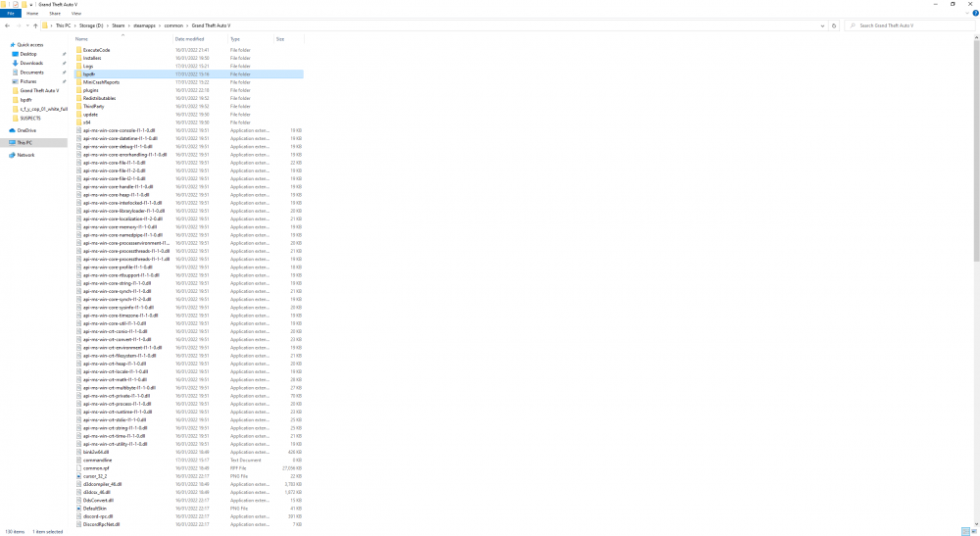Click Properties icon in quick access toolbar
Image resolution: width=980 pixels, height=536 pixels.
point(16,4)
